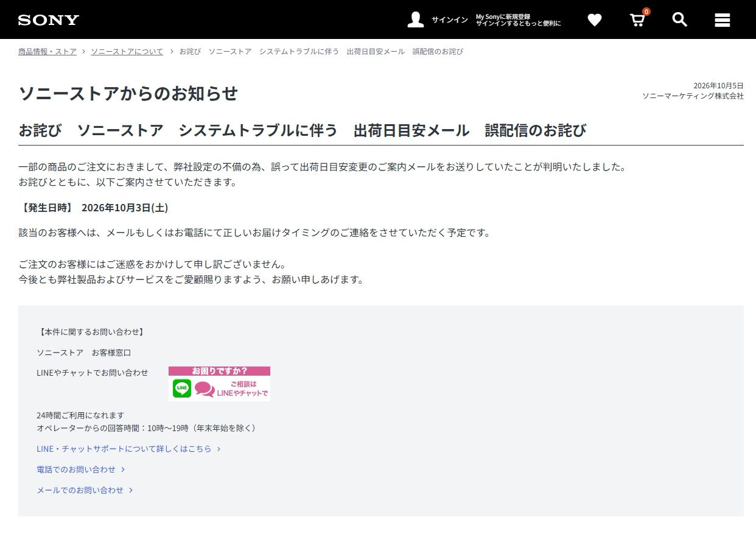Go to 商品情報・ストア breadcrumb
756x534 pixels.
[x=47, y=52]
